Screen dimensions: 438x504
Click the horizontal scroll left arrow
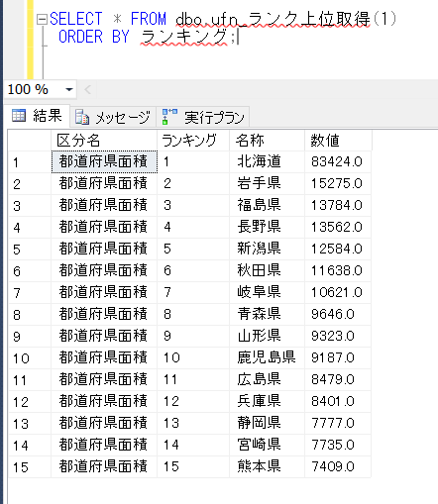[x=87, y=89]
